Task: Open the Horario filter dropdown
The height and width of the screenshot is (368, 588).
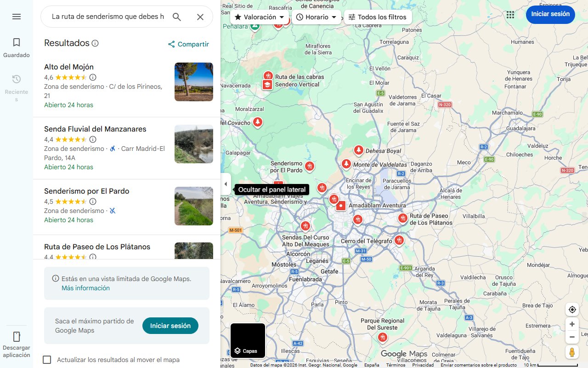Action: (316, 17)
